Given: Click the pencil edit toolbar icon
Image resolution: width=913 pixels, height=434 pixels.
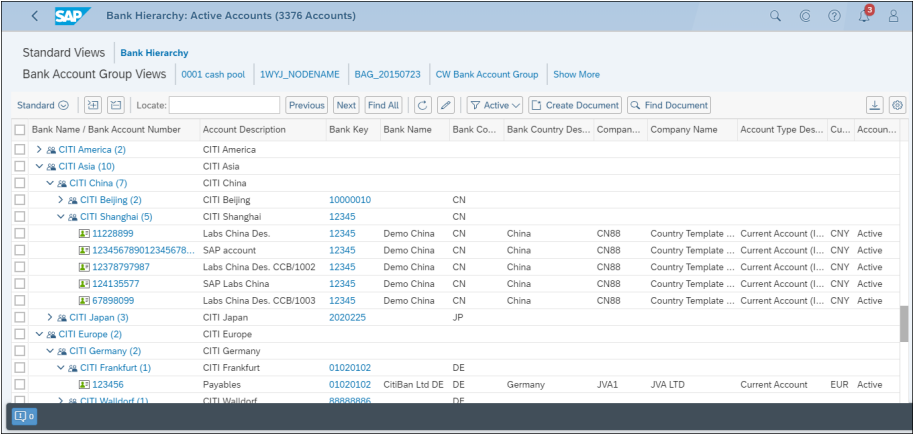Looking at the screenshot, I should 445,105.
